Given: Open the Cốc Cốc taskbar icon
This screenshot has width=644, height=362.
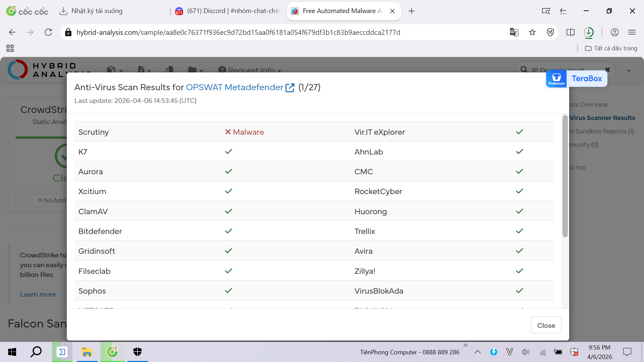Looking at the screenshot, I should [x=112, y=352].
